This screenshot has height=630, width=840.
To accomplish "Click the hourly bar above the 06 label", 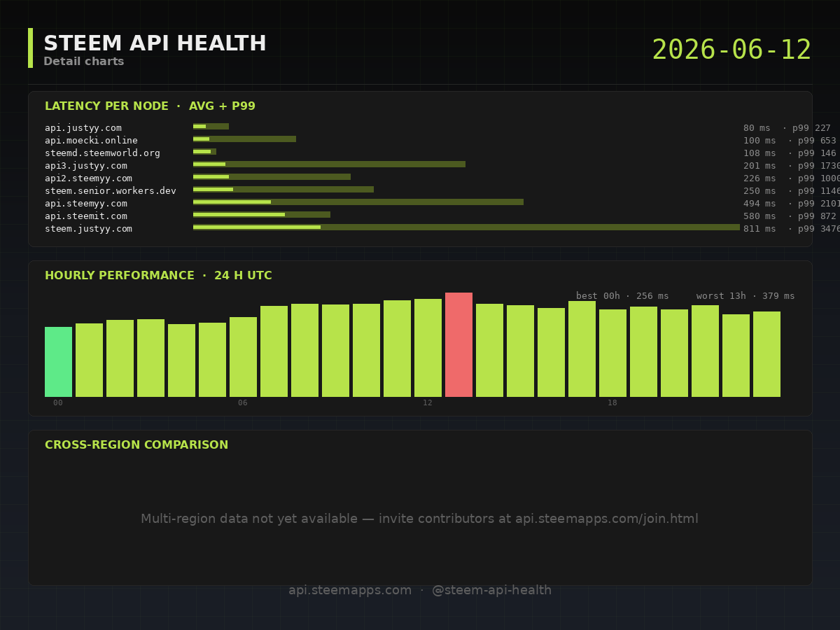I will (x=243, y=357).
